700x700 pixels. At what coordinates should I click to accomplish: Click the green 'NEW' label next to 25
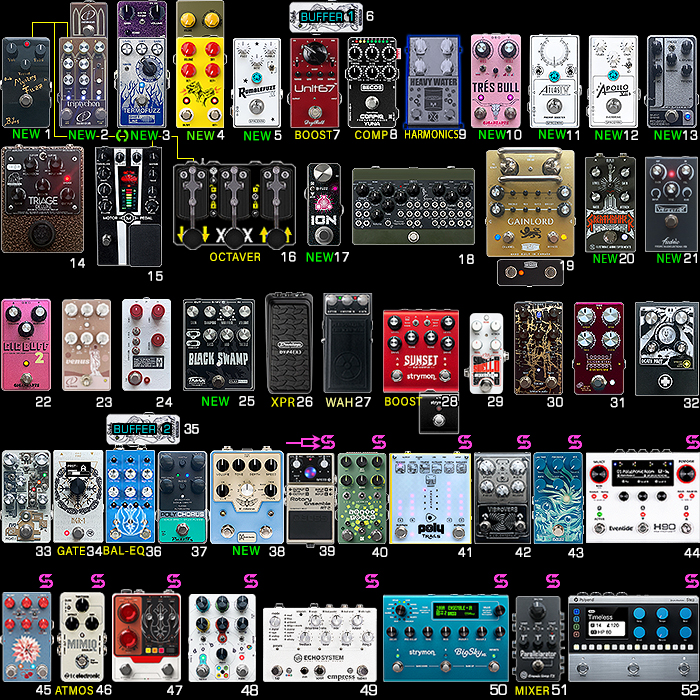[215, 401]
